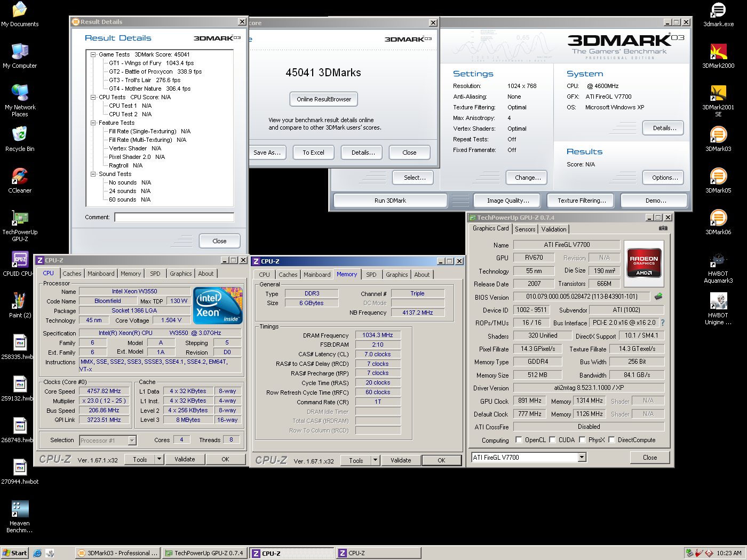The width and height of the screenshot is (747, 560).
Task: Click the Bus Interface question mark icon
Action: (663, 323)
